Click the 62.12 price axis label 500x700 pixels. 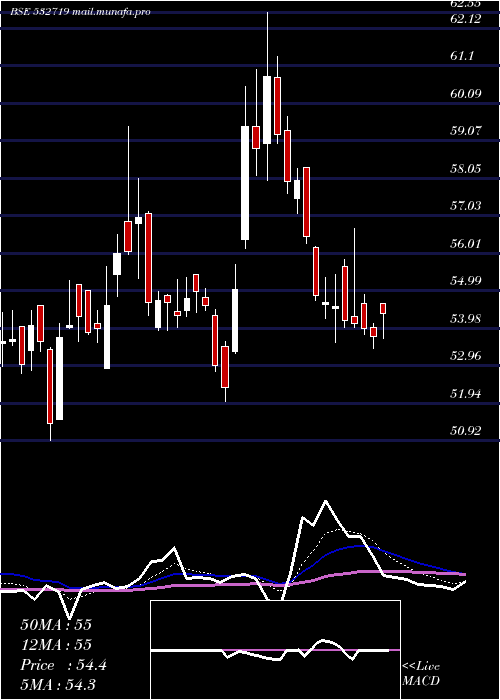pos(466,19)
